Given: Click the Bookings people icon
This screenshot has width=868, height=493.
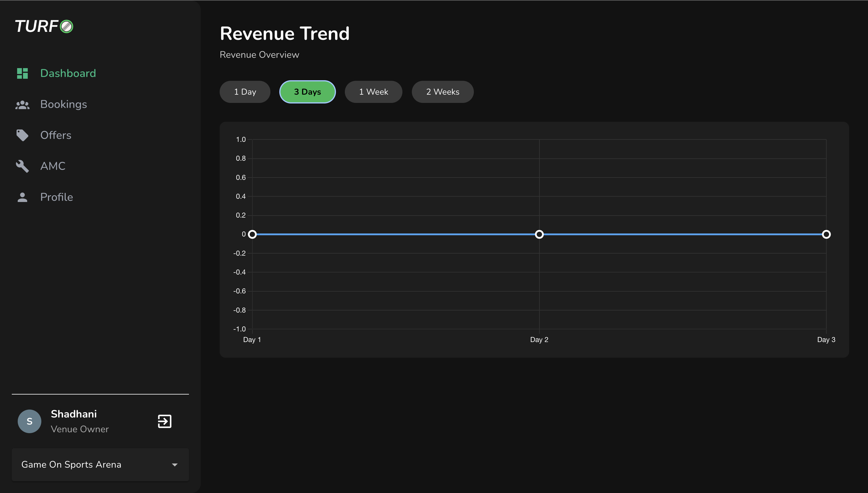Looking at the screenshot, I should pyautogui.click(x=22, y=105).
